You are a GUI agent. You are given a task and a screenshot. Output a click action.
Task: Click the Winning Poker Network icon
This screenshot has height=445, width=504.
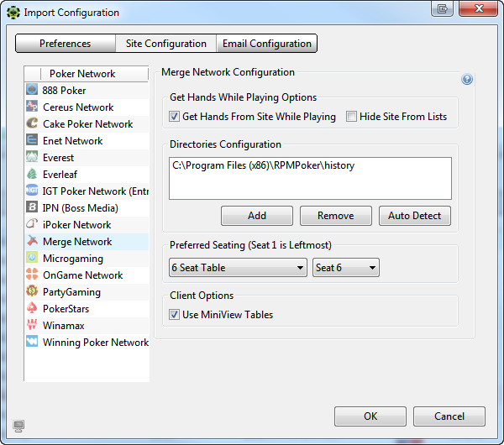(x=32, y=341)
